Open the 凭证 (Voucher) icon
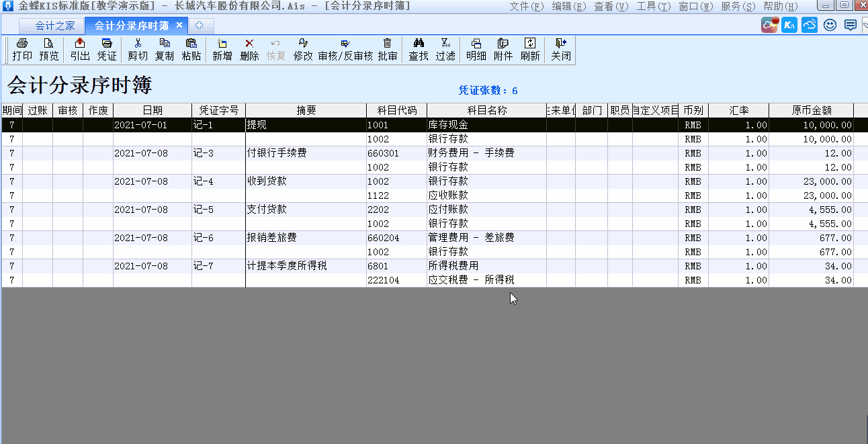Viewport: 868px width, 444px height. [106, 50]
